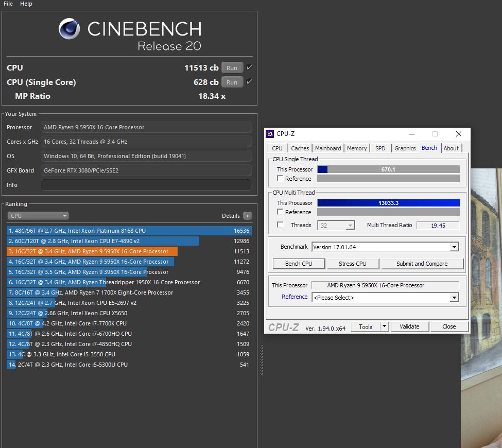
Task: Open the About tab in CPU-Z
Action: pos(451,148)
